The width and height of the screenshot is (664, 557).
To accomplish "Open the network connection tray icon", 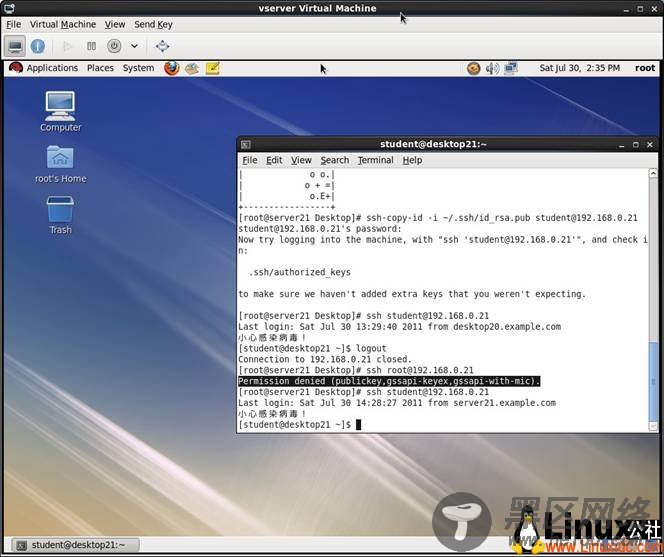I will 511,68.
